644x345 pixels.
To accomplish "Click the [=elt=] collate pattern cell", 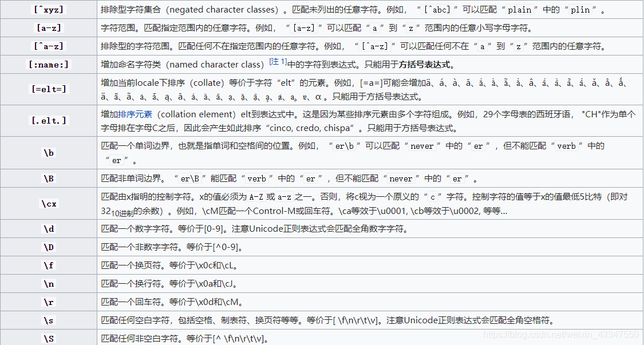I will coord(49,89).
